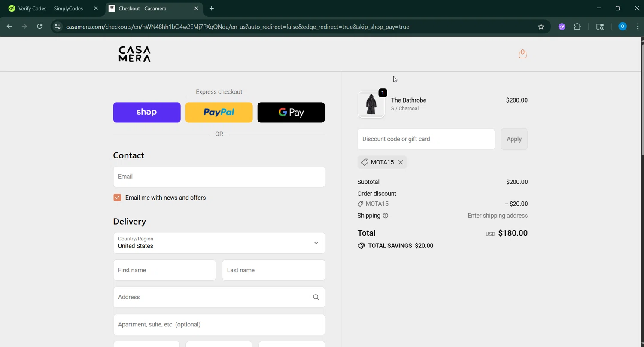Click the shipping help question mark icon

coord(386,216)
